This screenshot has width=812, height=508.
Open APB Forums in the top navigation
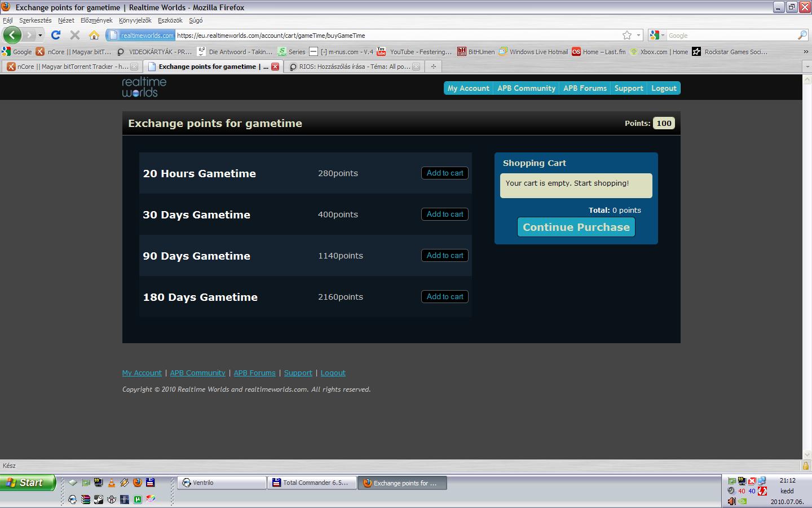(585, 88)
